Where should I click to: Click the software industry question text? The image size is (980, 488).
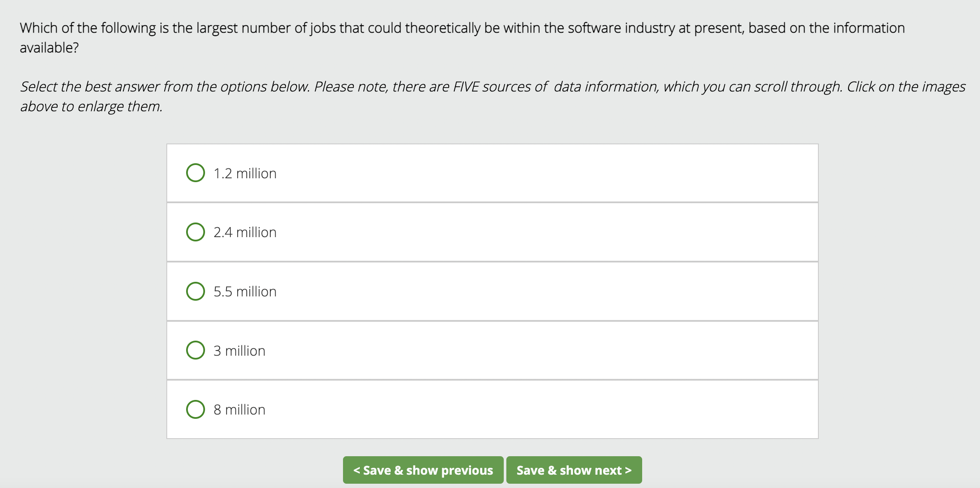[462, 28]
